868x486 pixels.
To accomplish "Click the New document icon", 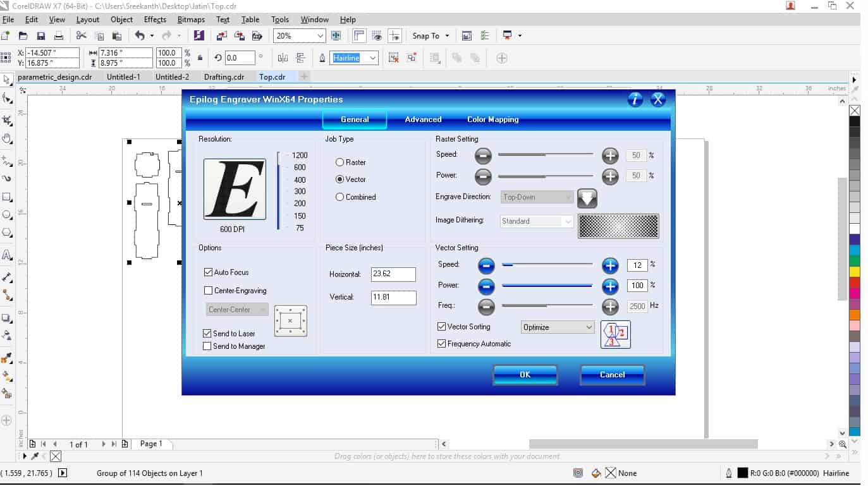I will coord(6,35).
